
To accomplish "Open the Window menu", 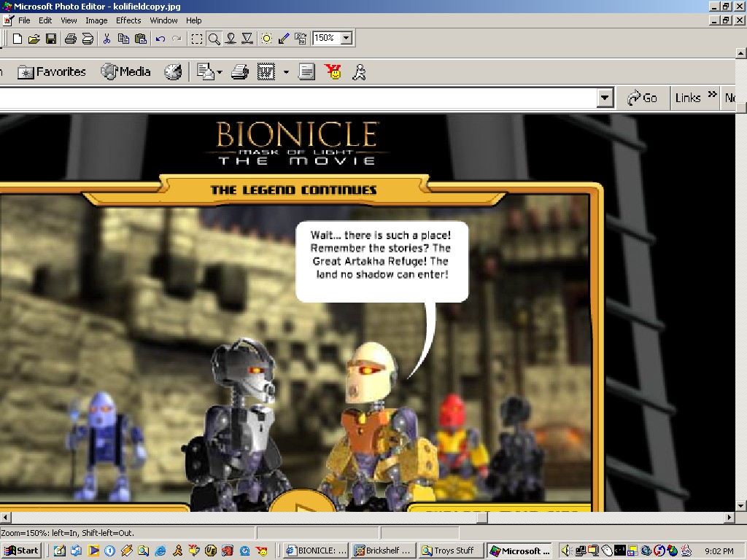I will coord(163,20).
